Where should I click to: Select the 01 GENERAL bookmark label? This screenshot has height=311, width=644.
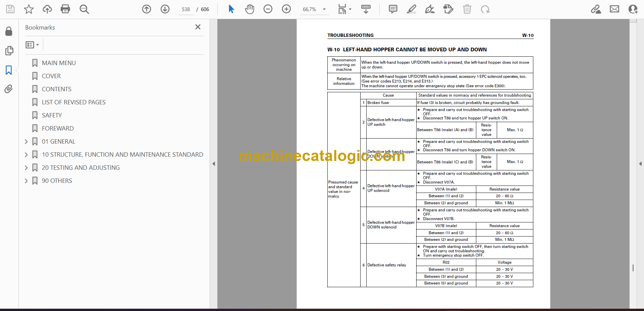pyautogui.click(x=58, y=142)
